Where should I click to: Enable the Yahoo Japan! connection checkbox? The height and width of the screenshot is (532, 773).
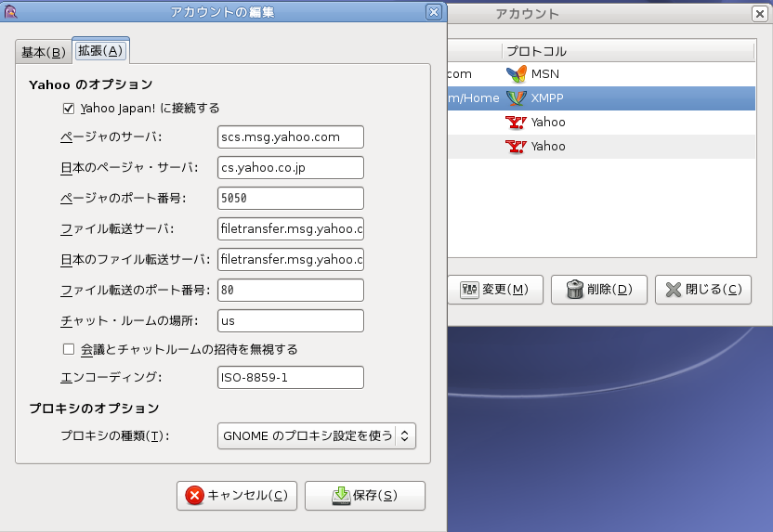click(69, 109)
